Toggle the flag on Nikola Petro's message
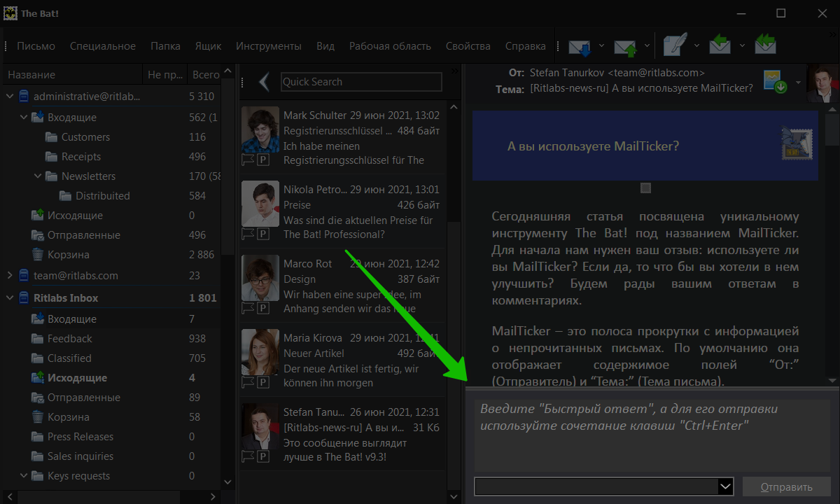Screen dimensions: 840x504 coord(248,234)
